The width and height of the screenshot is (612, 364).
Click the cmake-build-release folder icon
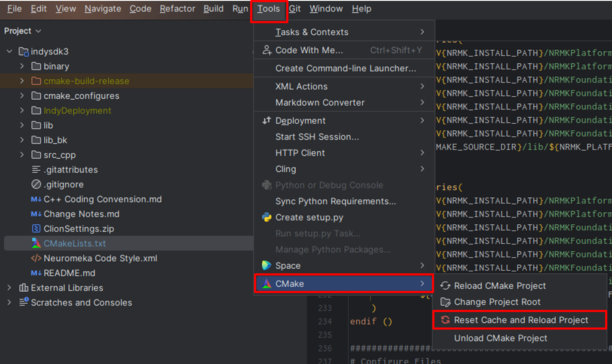(36, 81)
